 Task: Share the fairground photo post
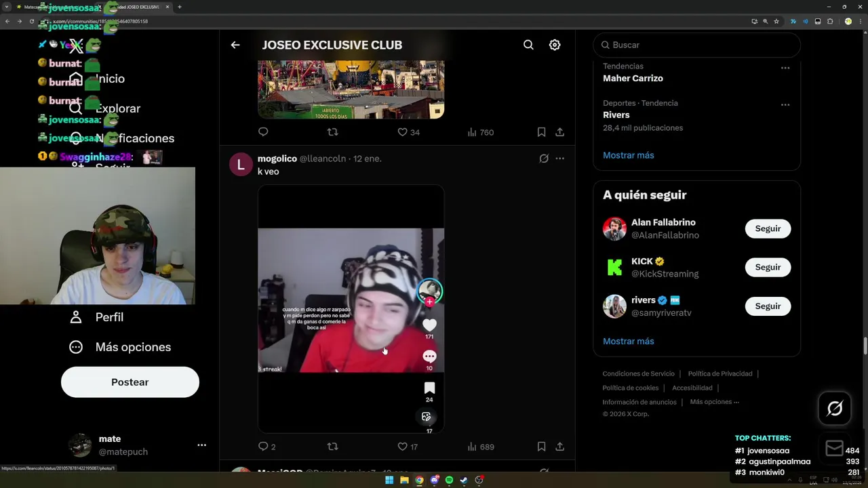[x=559, y=132]
